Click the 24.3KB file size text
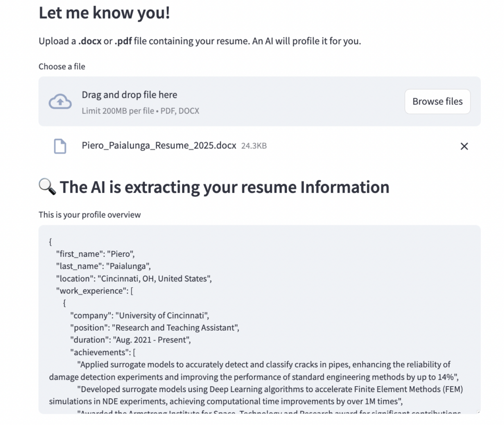504x425 pixels. coord(253,146)
